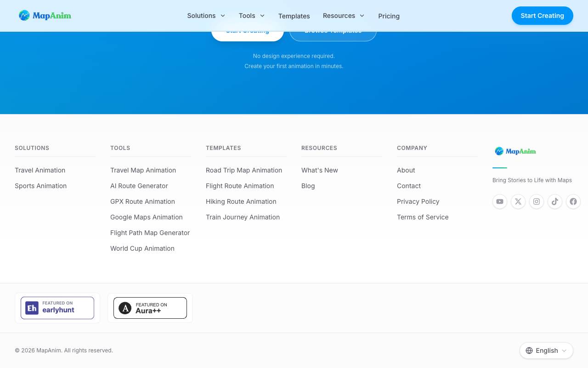
Task: Open Sports Animation solution link
Action: [x=40, y=186]
